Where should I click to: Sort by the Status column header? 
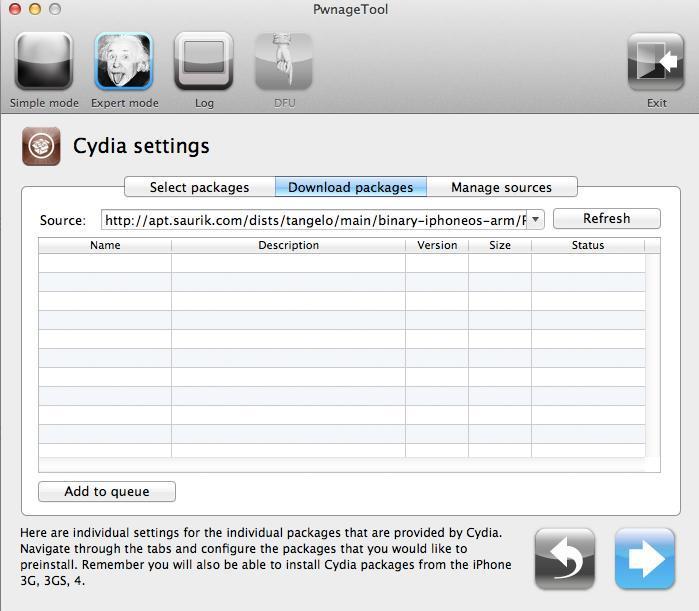pos(588,245)
